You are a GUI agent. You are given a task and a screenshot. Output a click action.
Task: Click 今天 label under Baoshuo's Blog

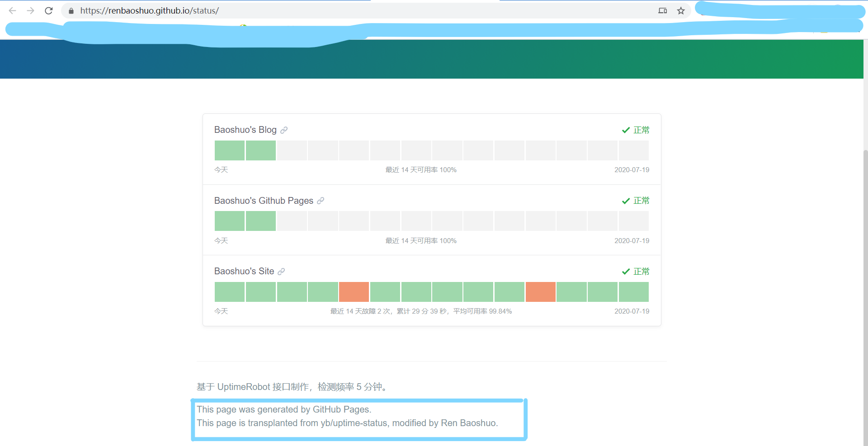[221, 170]
